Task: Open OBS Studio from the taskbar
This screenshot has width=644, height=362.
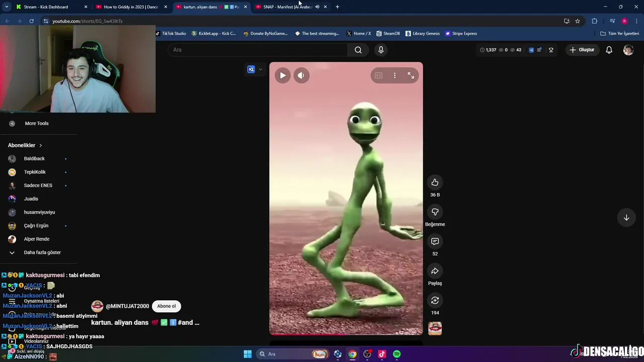Action: pos(367,354)
